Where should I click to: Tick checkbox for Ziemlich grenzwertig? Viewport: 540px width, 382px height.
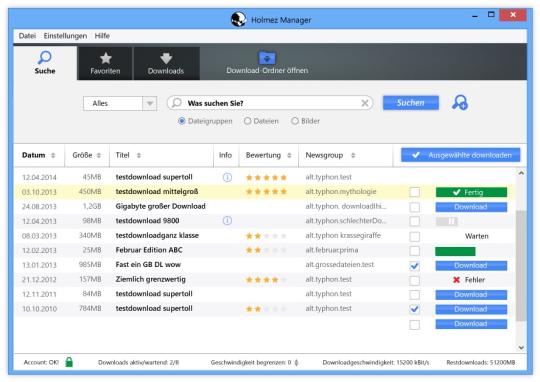415,280
